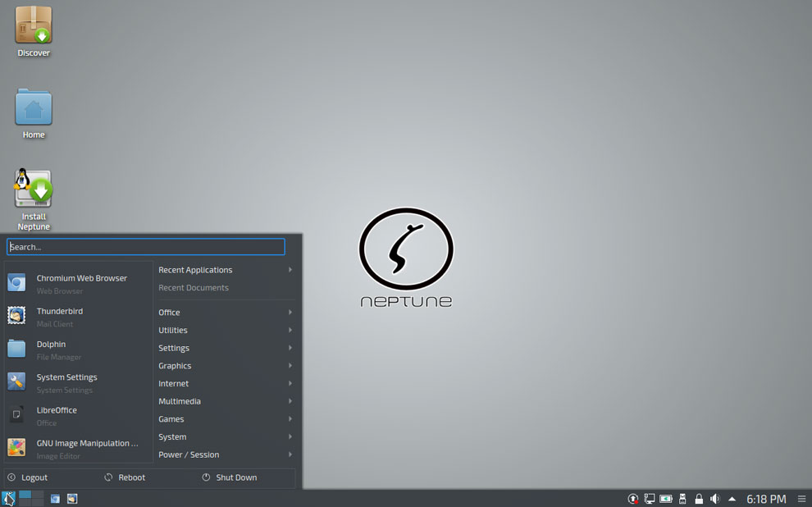Click the 6:18 PM clock

(x=766, y=500)
